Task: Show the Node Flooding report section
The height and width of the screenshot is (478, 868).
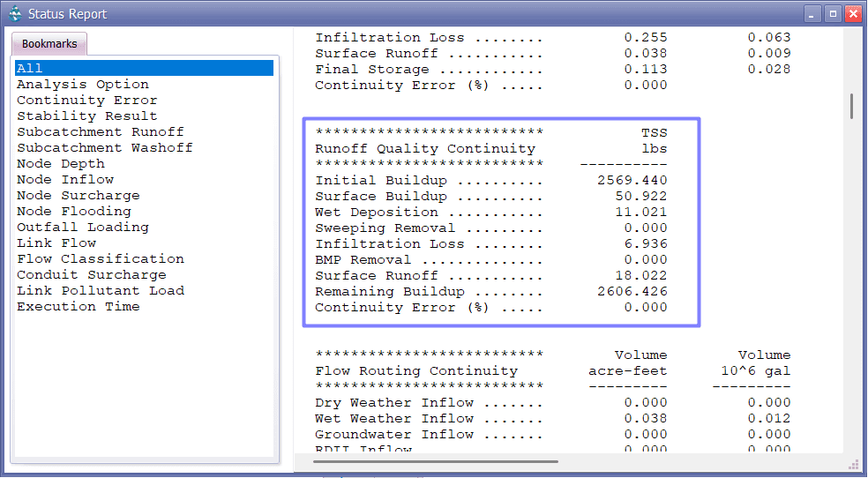Action: pos(73,212)
